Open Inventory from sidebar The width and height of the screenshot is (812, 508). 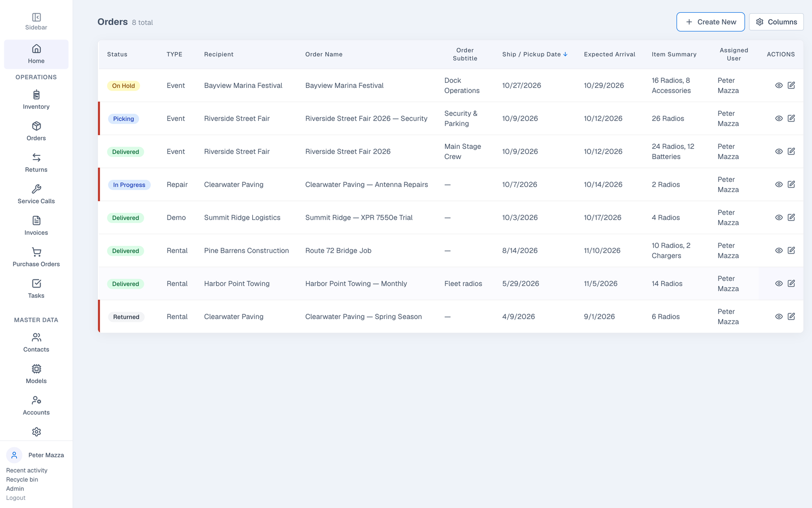pyautogui.click(x=36, y=100)
